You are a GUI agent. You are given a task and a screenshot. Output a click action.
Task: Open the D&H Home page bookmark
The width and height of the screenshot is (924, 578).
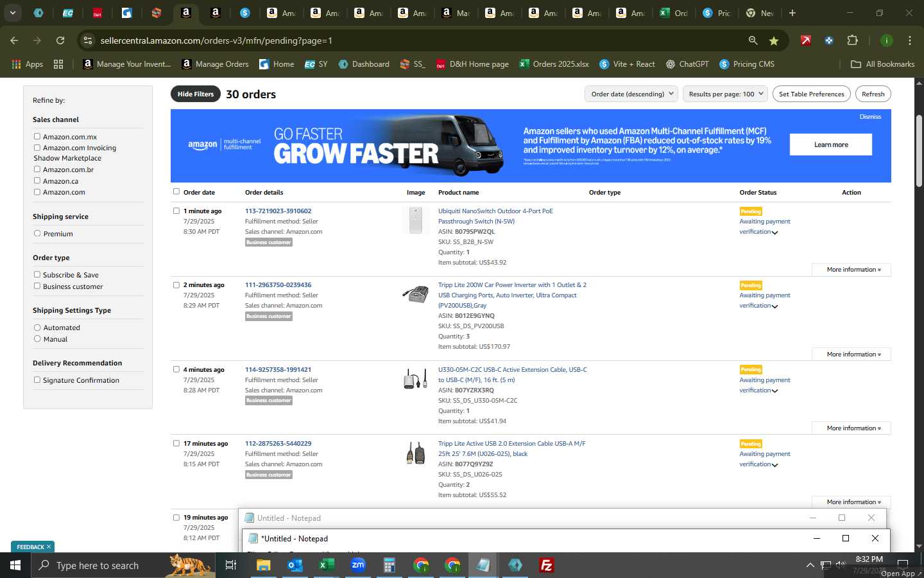(472, 64)
